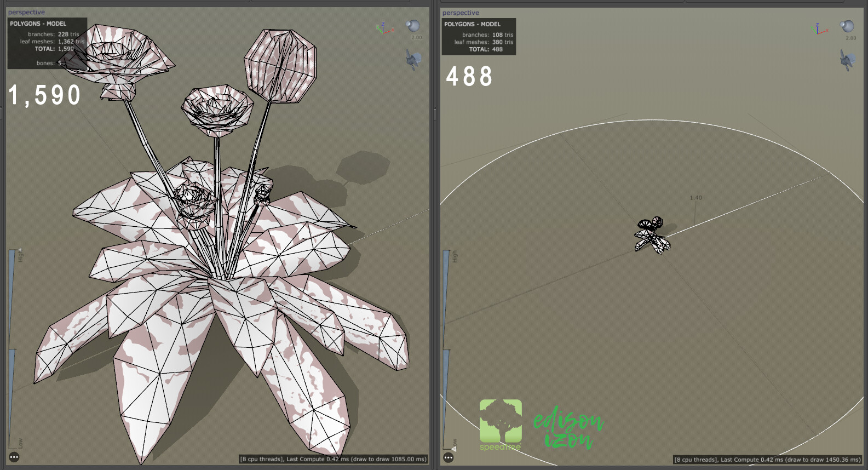
Task: Click the LOD slider handle near Low in right viewport
Action: [454, 449]
